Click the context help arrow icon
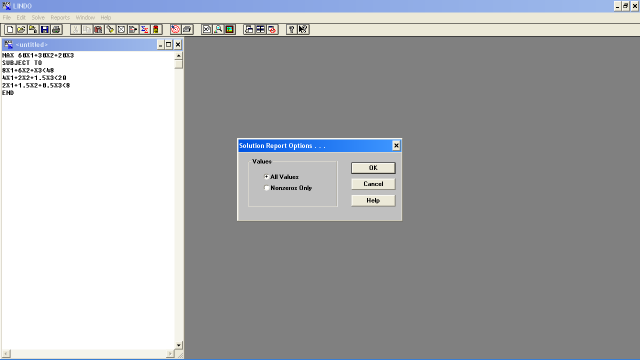Viewport: 640px width, 360px height. click(303, 29)
